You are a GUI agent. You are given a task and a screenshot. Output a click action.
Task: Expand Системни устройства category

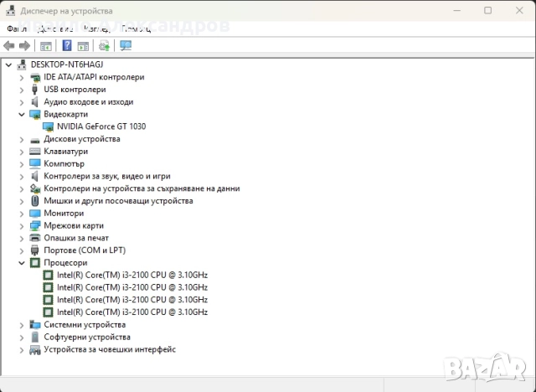[22, 325]
